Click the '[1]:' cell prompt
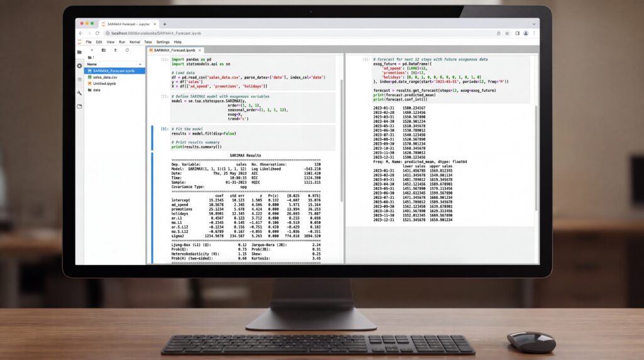Screen dimensions: 644x360 point(165,60)
